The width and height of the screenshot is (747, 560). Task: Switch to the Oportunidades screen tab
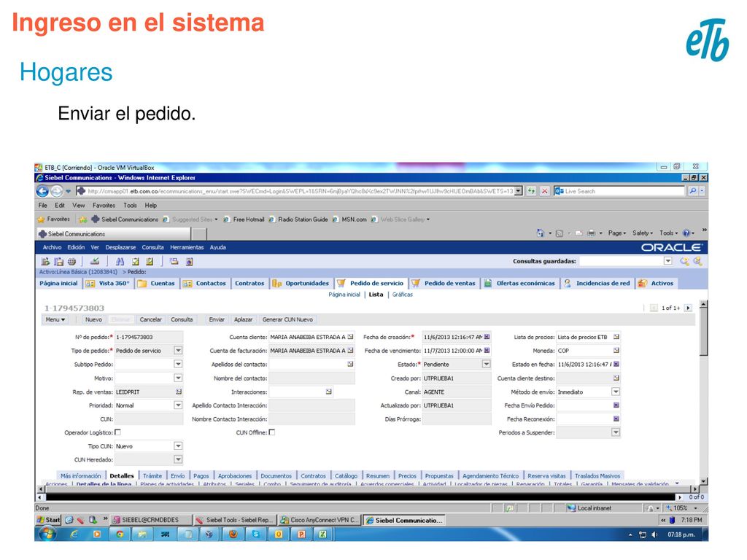301,284
